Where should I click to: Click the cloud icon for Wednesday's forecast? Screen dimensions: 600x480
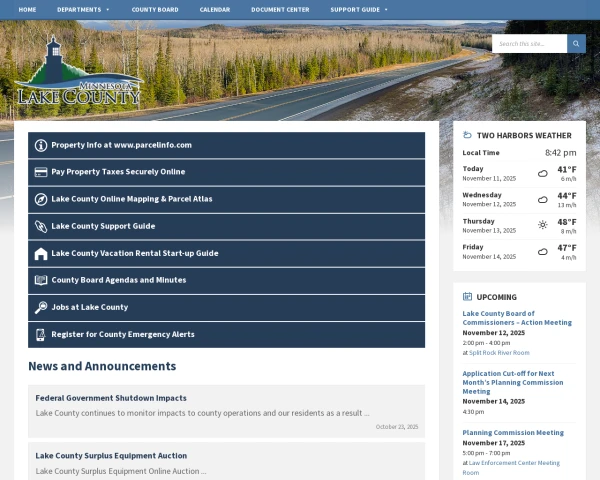coord(543,199)
